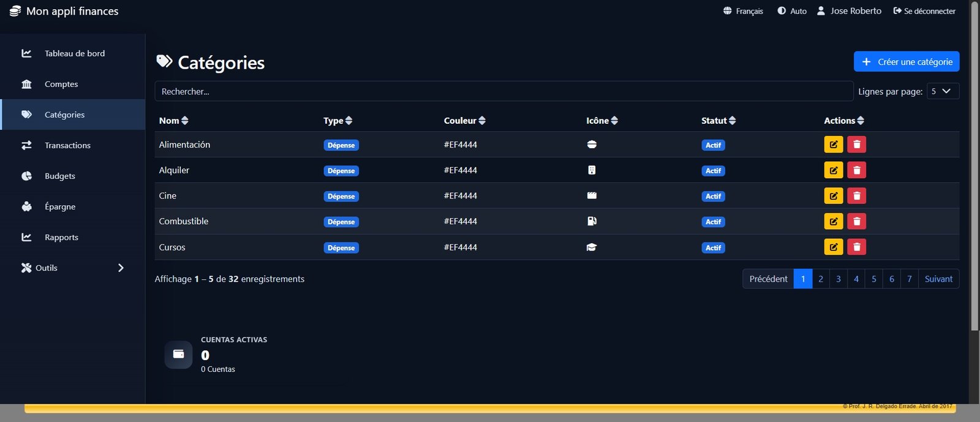
Task: Sort the table by Statut
Action: (718, 121)
